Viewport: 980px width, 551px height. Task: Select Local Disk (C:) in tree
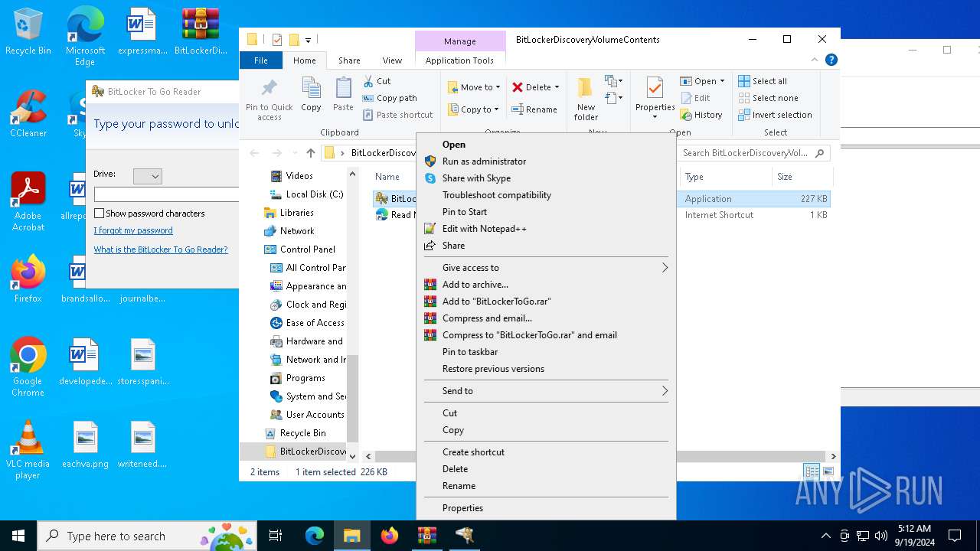[x=306, y=194]
